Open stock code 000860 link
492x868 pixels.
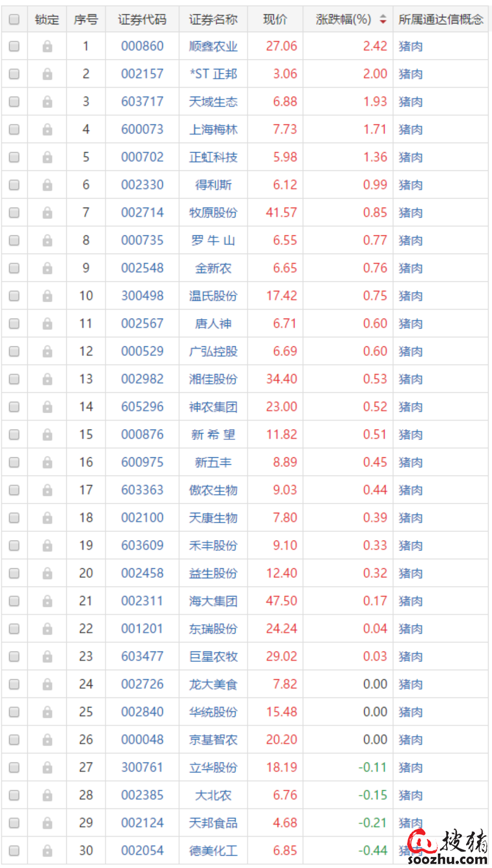[x=143, y=46]
